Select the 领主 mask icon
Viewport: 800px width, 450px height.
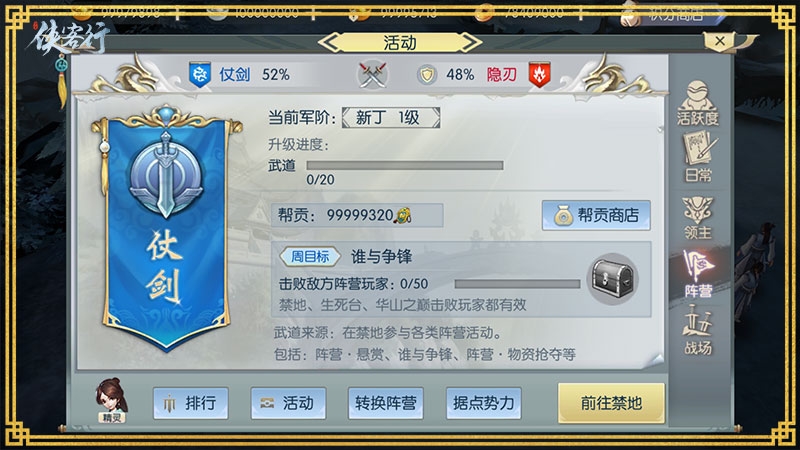pyautogui.click(x=697, y=218)
